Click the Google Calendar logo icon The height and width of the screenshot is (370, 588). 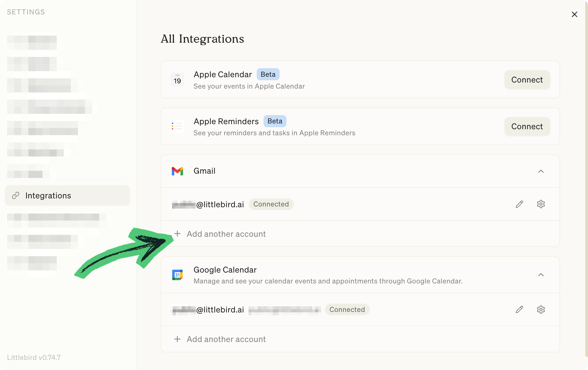coord(177,275)
